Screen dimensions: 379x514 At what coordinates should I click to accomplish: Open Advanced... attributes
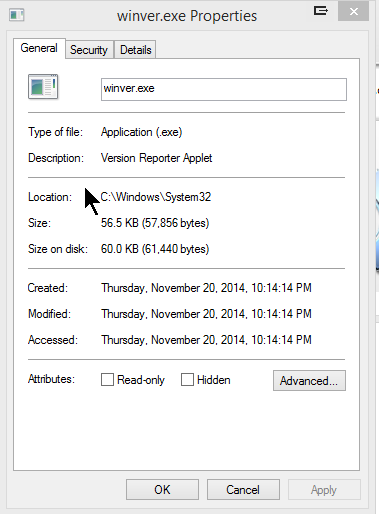click(x=309, y=380)
